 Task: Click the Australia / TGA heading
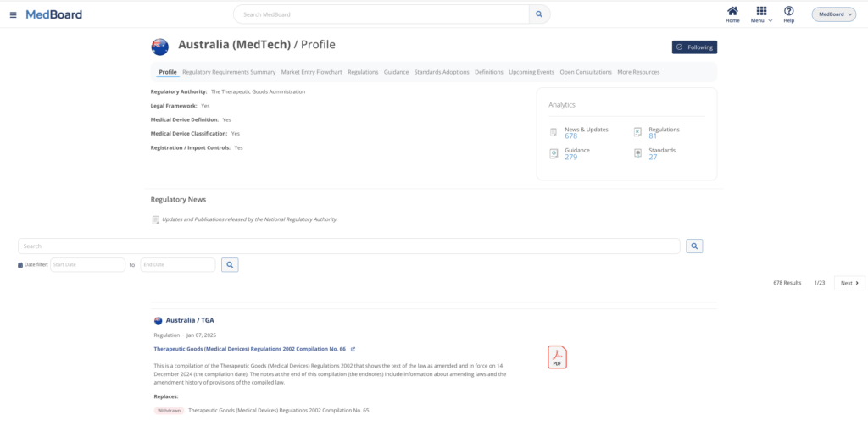coord(190,320)
